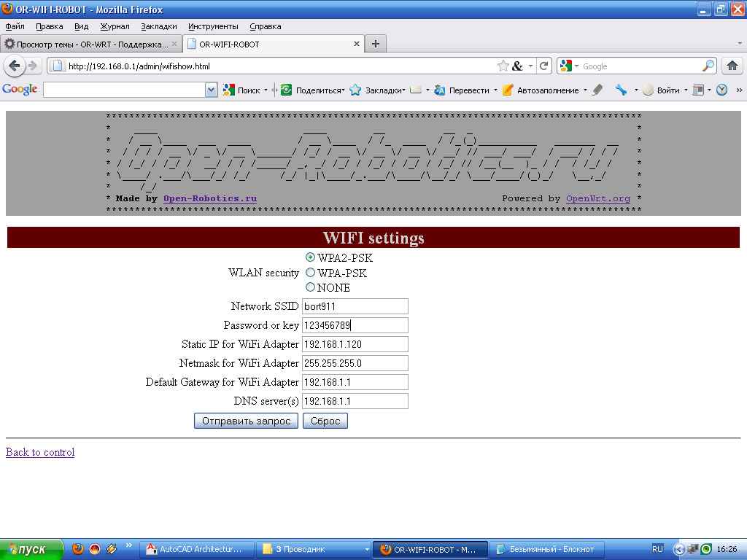Open the Open-Robotics.ru link
The width and height of the screenshot is (747, 560).
[x=210, y=198]
